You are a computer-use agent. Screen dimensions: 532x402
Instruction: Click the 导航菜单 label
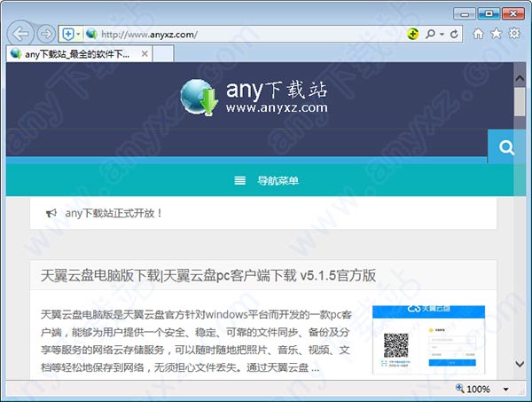[278, 180]
